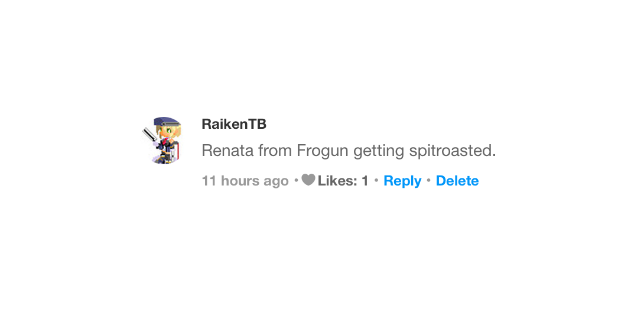
Task: Delete the comment by RaikenTB
Action: (457, 181)
